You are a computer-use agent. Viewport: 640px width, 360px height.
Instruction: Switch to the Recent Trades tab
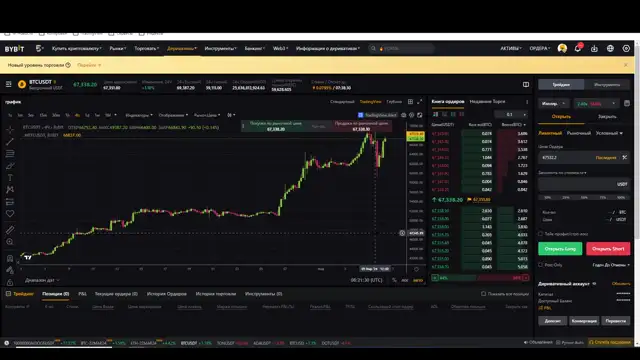[487, 101]
